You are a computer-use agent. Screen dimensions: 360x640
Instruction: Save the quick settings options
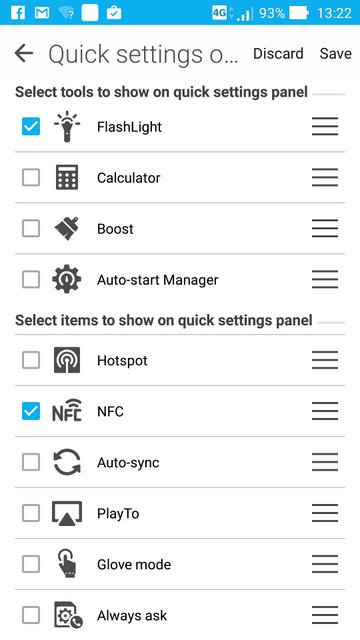click(336, 53)
